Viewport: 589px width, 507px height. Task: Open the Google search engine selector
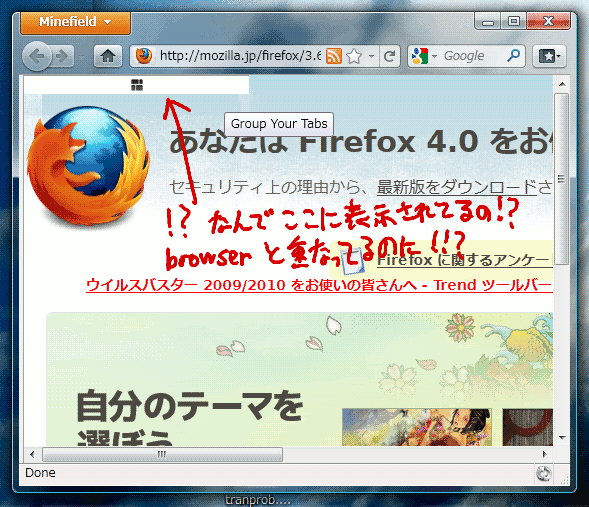tap(424, 56)
